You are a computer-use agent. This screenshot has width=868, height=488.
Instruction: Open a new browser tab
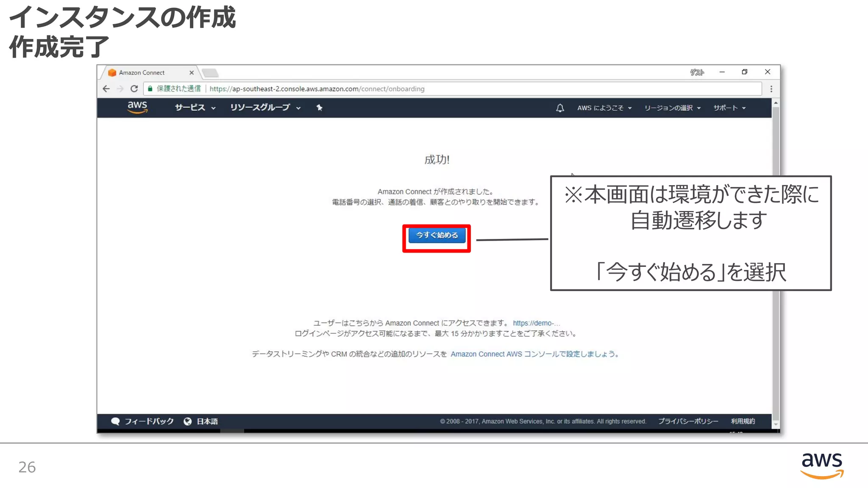pyautogui.click(x=210, y=73)
